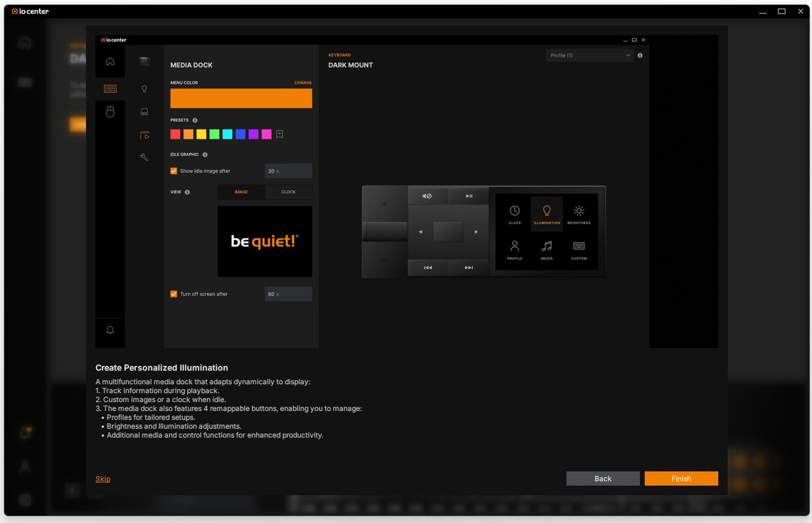
Task: Select the IMAGE view tab
Action: (241, 192)
